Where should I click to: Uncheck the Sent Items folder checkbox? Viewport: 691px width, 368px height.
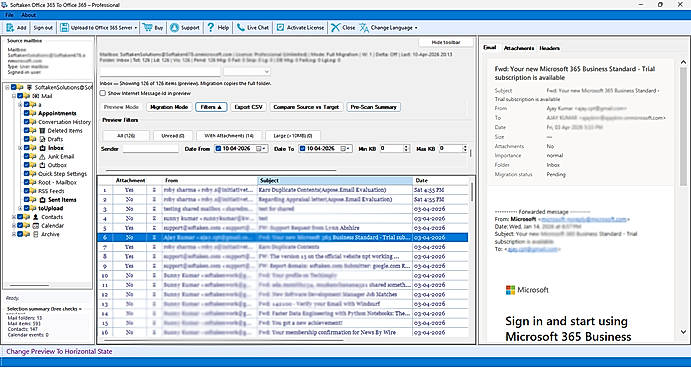pyautogui.click(x=26, y=200)
